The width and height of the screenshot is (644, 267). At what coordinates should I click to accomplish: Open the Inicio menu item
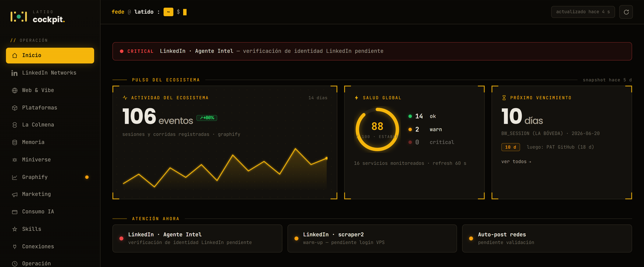[x=50, y=55]
